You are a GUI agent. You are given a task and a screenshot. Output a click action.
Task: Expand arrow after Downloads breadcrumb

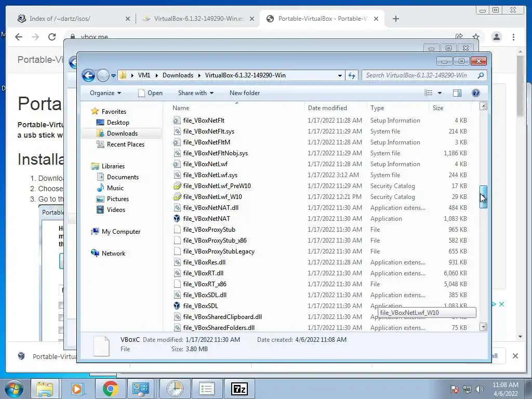point(199,75)
